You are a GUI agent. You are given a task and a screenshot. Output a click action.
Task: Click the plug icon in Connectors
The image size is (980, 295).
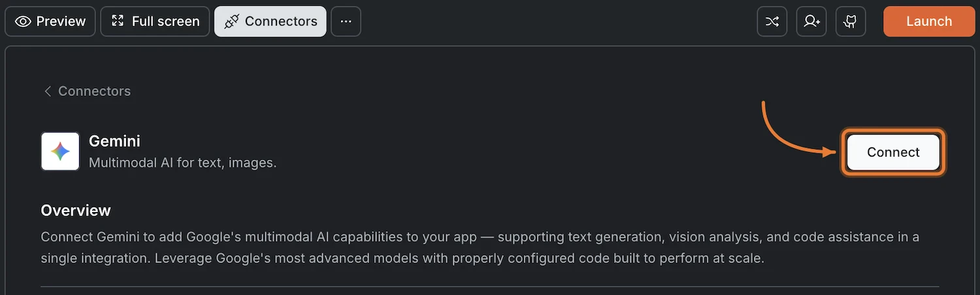[231, 22]
